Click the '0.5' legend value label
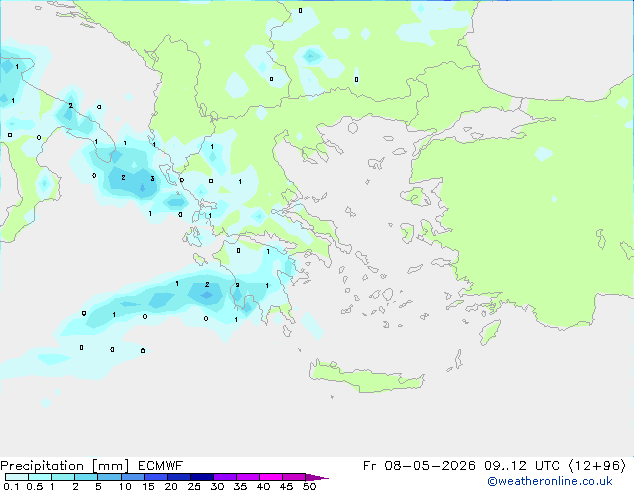The width and height of the screenshot is (634, 490). click(x=35, y=486)
